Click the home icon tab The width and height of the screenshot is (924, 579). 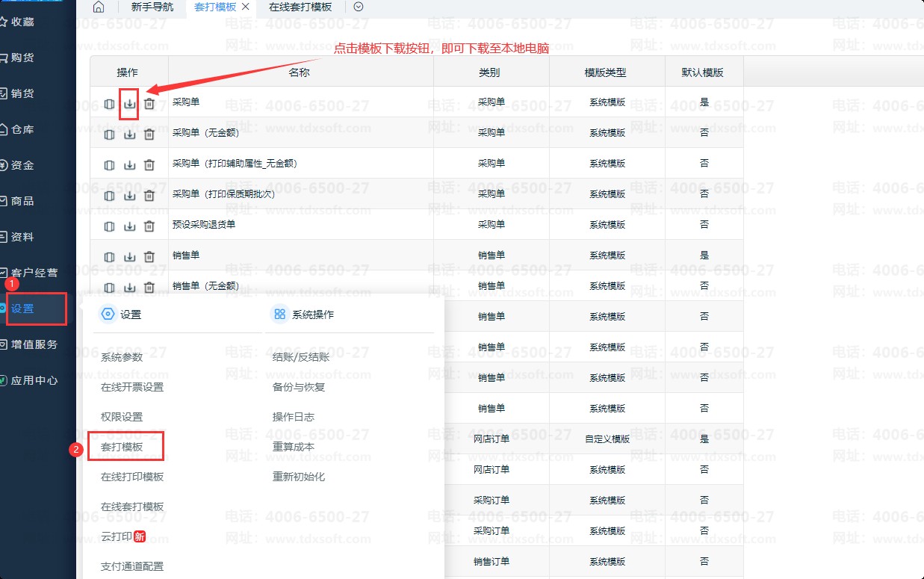pos(99,7)
